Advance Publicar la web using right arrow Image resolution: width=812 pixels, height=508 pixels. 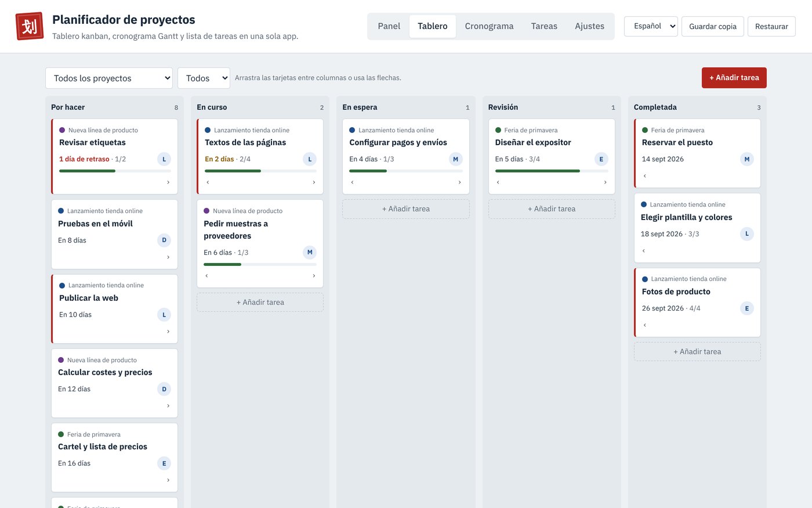[168, 332]
